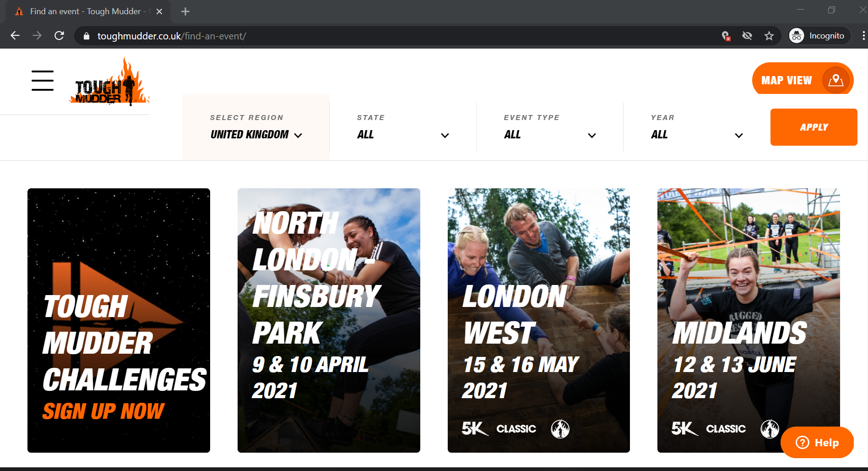
Task: Open the North London Finsbury Park event card
Action: pyautogui.click(x=329, y=320)
